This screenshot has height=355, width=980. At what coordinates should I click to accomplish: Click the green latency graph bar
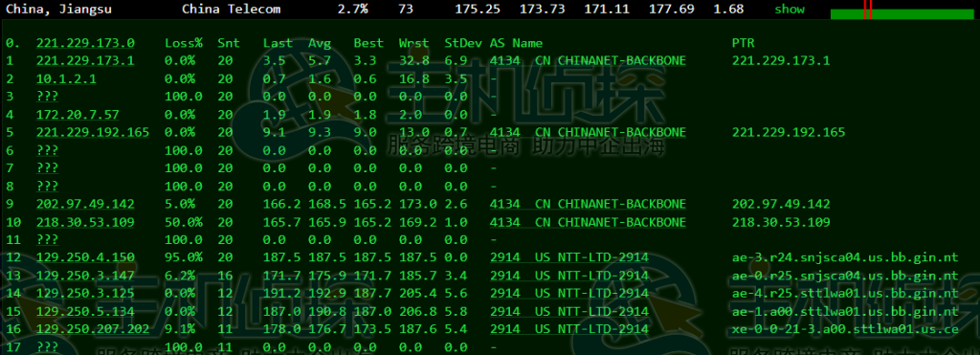click(x=905, y=14)
